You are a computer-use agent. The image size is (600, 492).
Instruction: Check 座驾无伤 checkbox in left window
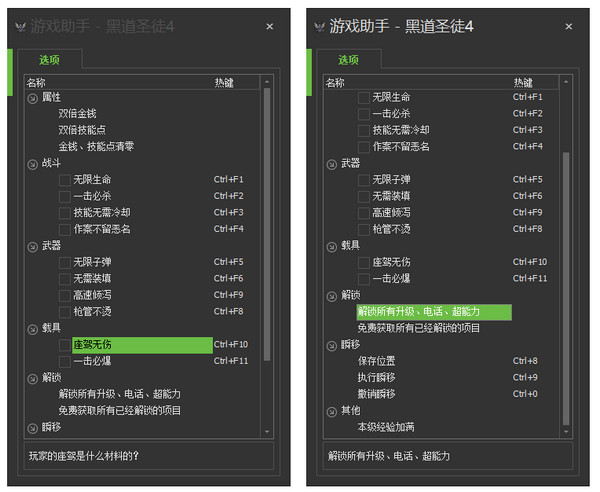click(x=65, y=345)
